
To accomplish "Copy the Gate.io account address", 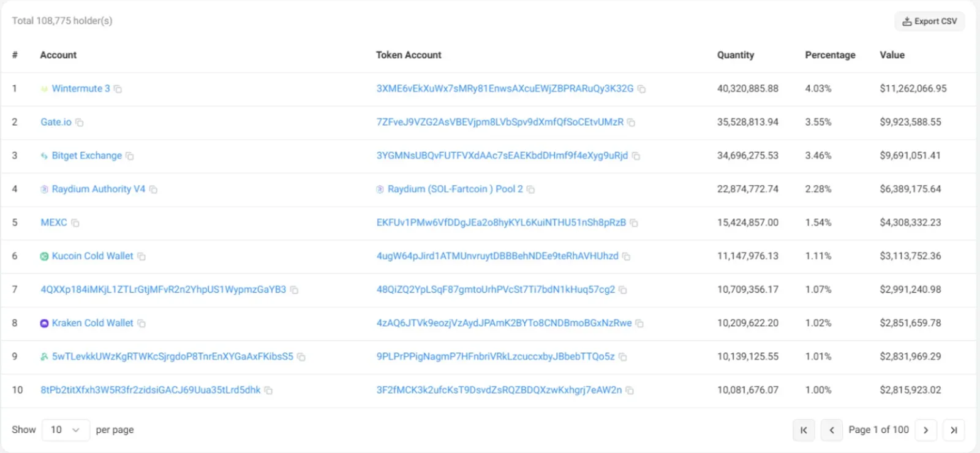I will [x=79, y=123].
